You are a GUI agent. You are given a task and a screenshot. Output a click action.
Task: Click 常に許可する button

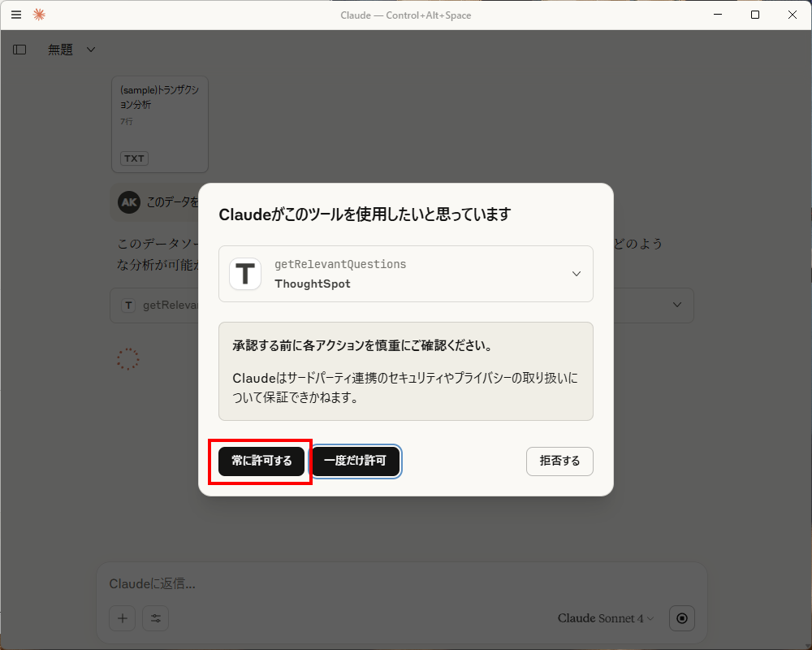point(261,461)
